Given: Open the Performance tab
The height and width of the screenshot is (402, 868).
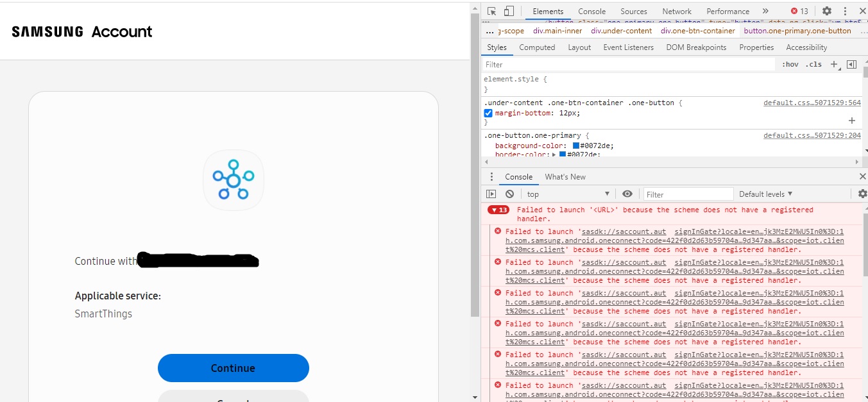Looking at the screenshot, I should 728,11.
